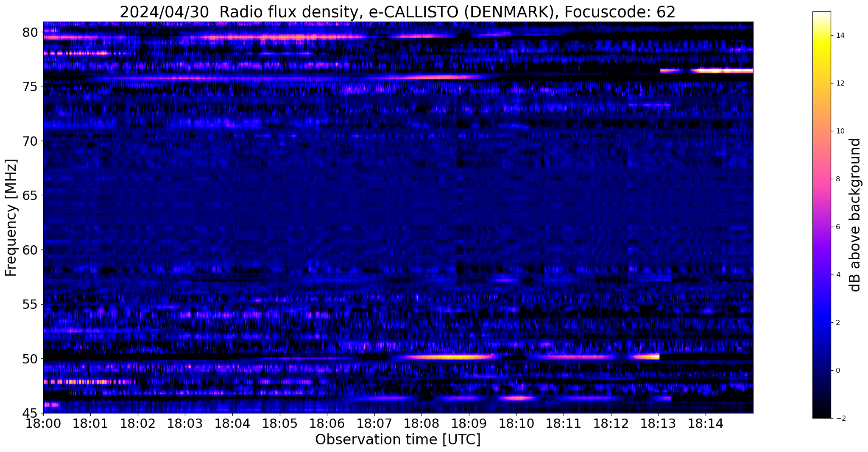868x452 pixels.
Task: Click the 18:07 time tick label
Action: 374,423
